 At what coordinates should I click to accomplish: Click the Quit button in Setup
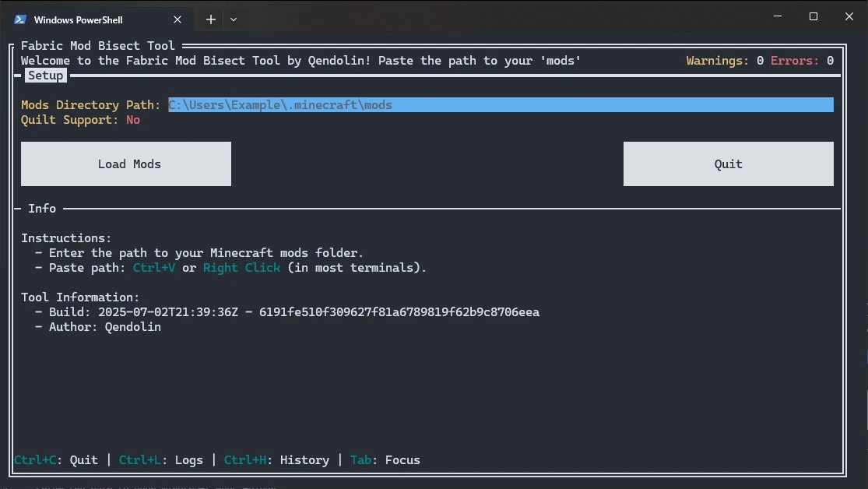(728, 164)
